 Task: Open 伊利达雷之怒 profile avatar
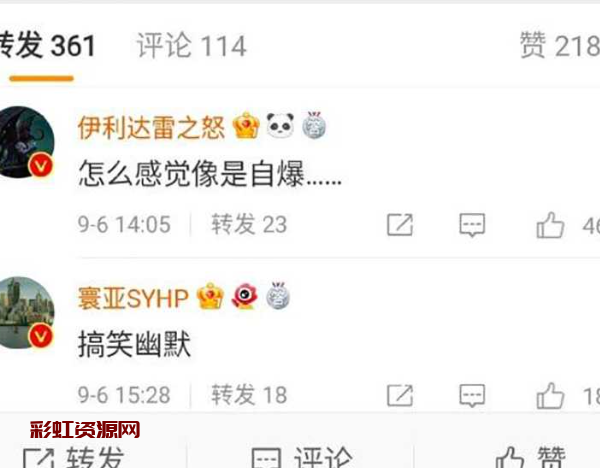point(26,142)
